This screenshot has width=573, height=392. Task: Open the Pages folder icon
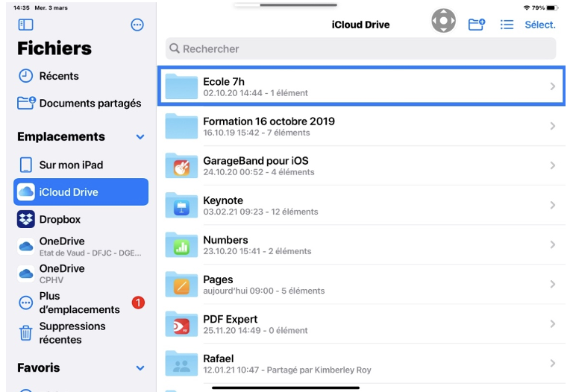point(181,285)
